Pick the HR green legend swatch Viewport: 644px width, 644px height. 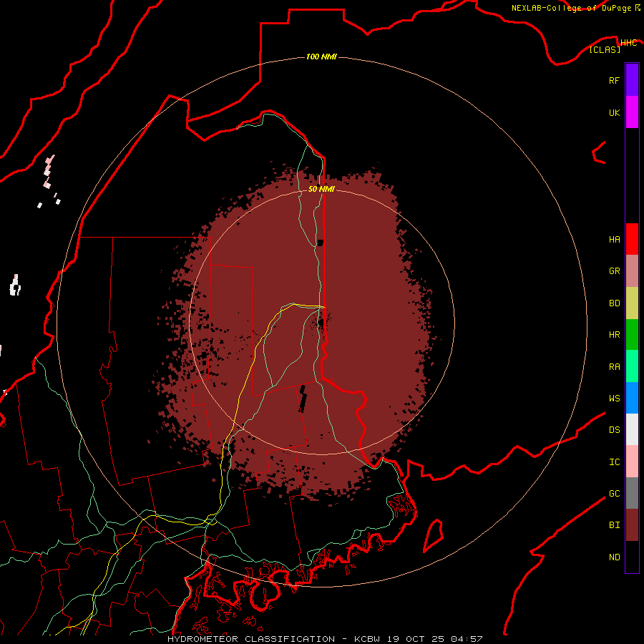click(x=632, y=335)
